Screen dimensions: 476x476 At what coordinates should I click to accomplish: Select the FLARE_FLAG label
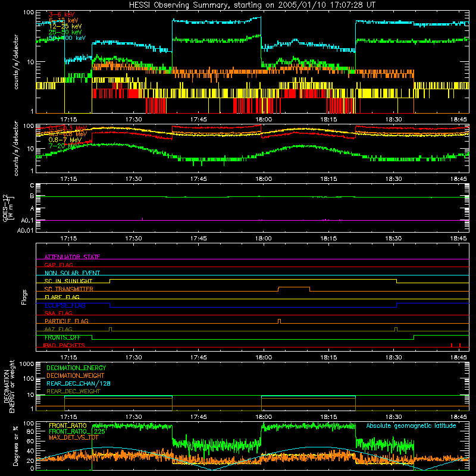62,297
